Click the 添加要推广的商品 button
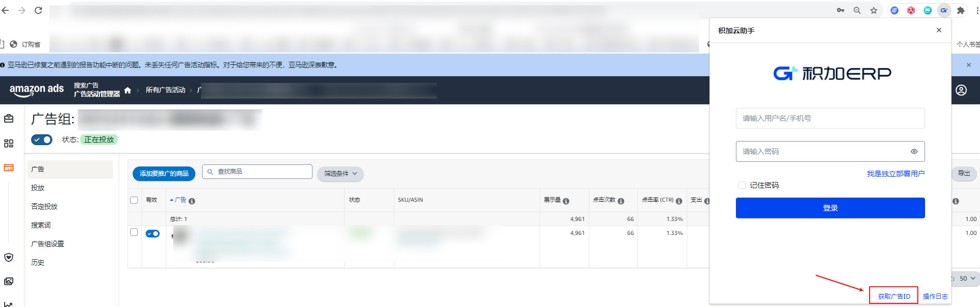 point(164,174)
